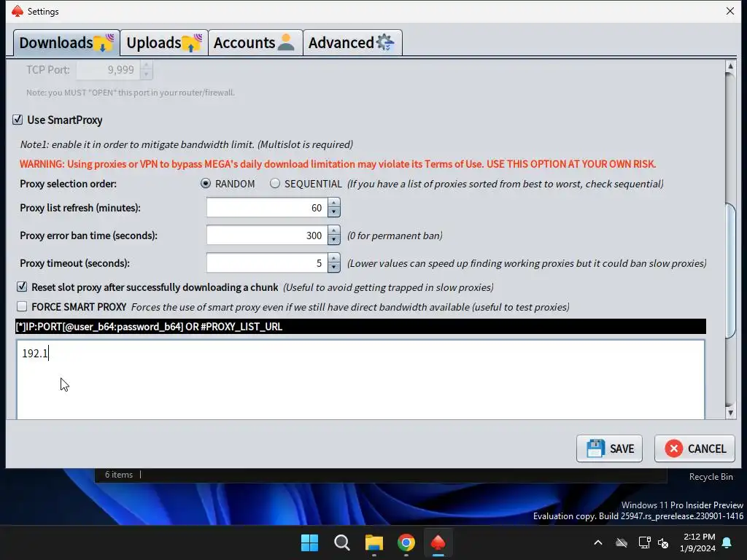Screen dimensions: 747x560
Task: Click the proxy list text area
Action: click(x=360, y=379)
